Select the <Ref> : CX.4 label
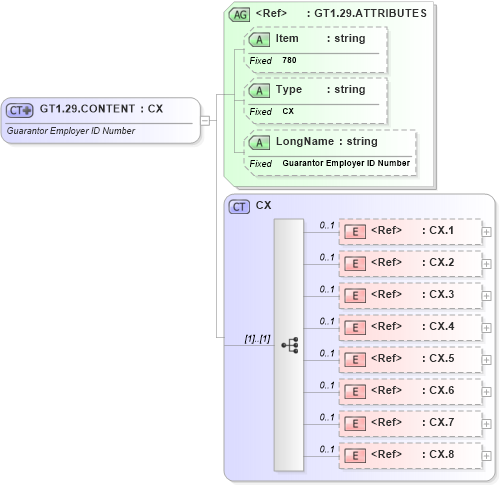This screenshot has width=500, height=485. tap(412, 326)
